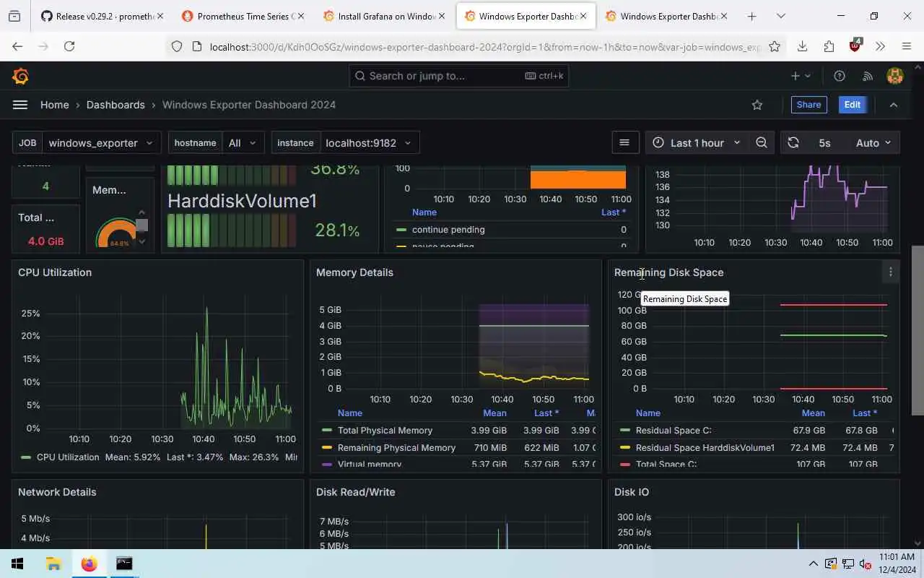This screenshot has width=924, height=578.
Task: Open the Firefox application menu
Action: [907, 46]
